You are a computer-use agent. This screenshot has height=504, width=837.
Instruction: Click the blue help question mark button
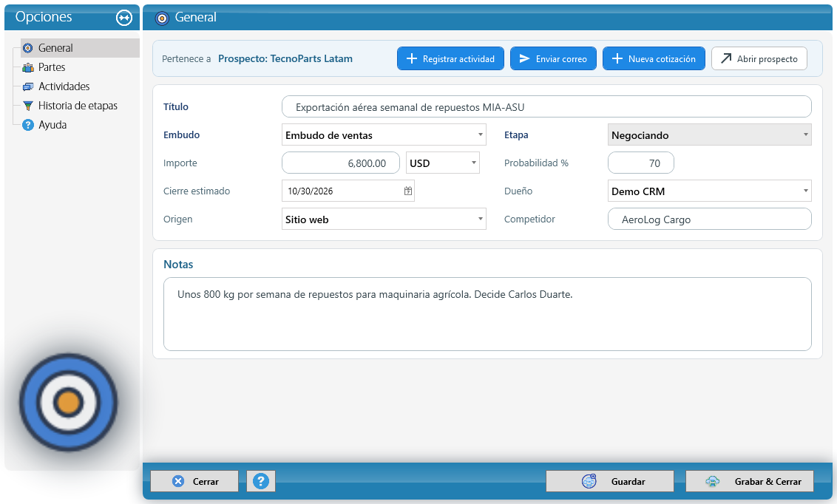tap(260, 481)
